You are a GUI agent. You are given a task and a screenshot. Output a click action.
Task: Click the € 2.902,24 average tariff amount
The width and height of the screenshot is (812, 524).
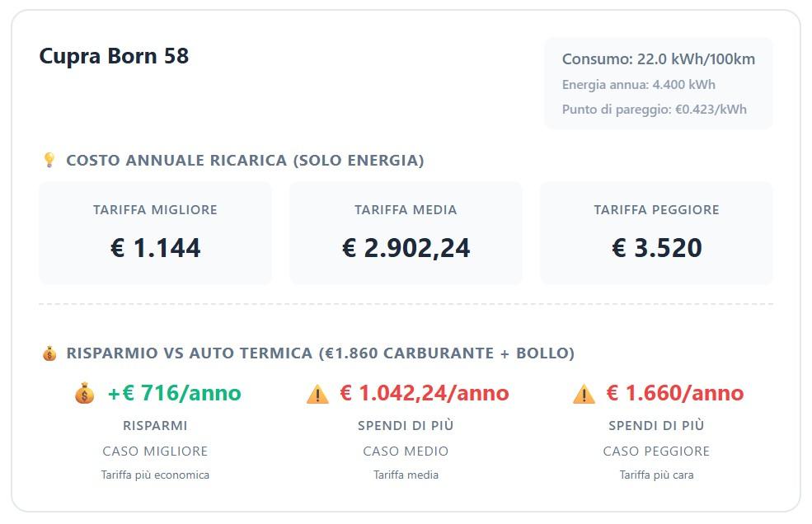pyautogui.click(x=406, y=248)
